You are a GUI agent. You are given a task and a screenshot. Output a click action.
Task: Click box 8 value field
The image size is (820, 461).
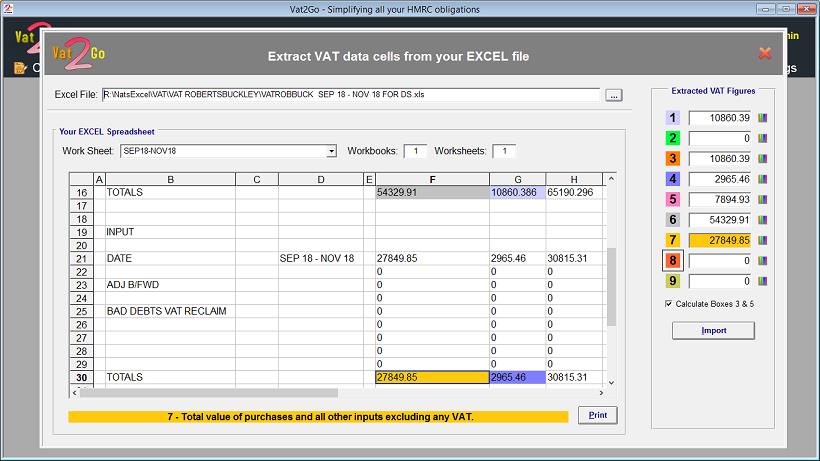point(720,261)
